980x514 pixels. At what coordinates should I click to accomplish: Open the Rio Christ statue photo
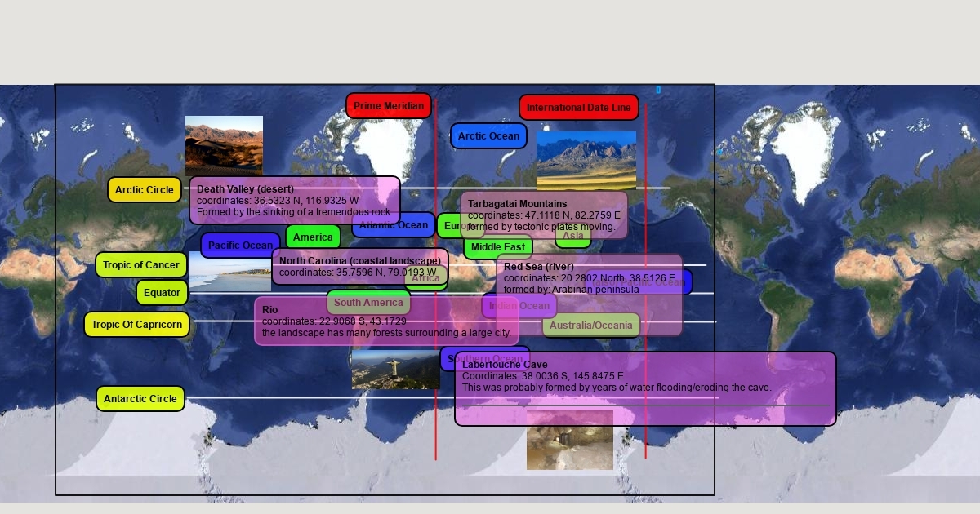[x=395, y=370]
